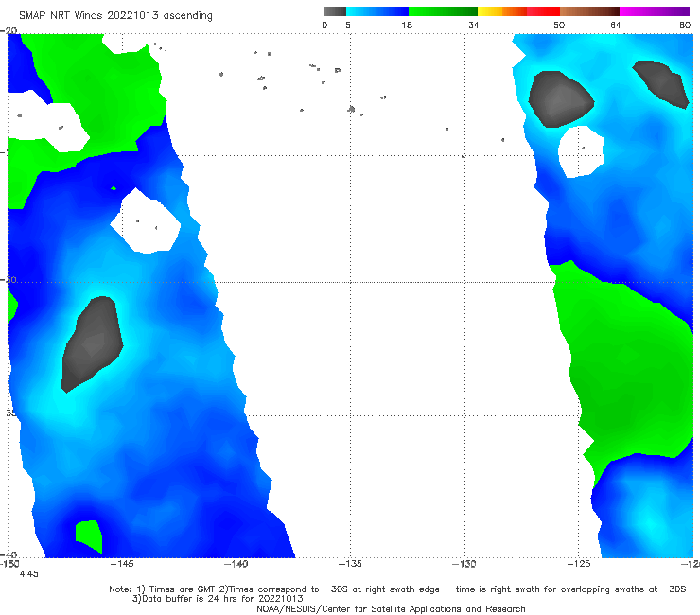The height and width of the screenshot is (615, 700).
Task: Click the 'Times are GMT' note line
Action: tap(397, 589)
